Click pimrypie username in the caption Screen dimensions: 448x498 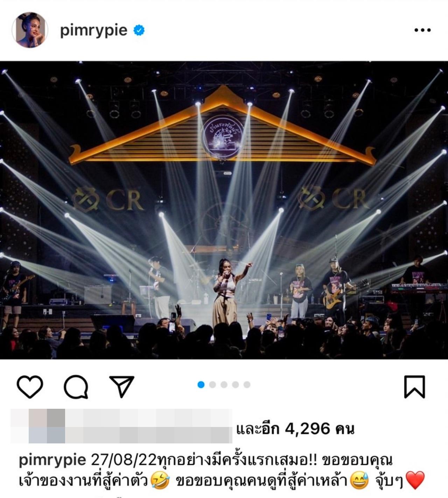click(52, 460)
